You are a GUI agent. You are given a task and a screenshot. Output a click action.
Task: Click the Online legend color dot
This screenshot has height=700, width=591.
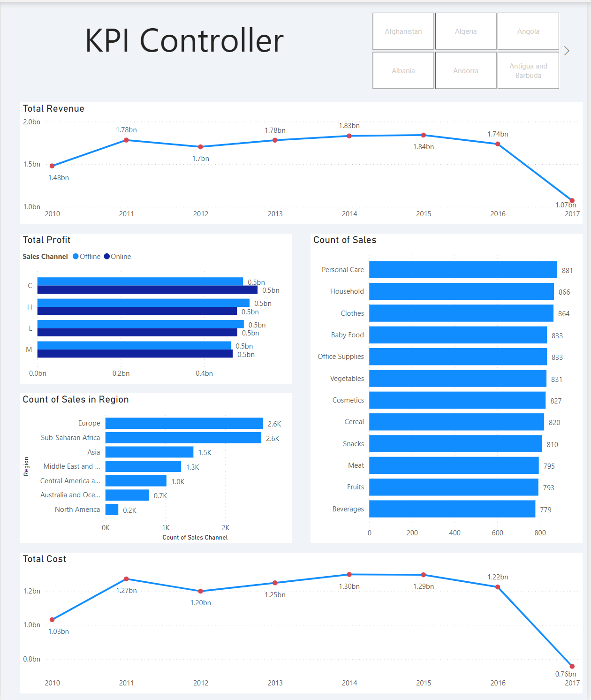pyautogui.click(x=107, y=257)
